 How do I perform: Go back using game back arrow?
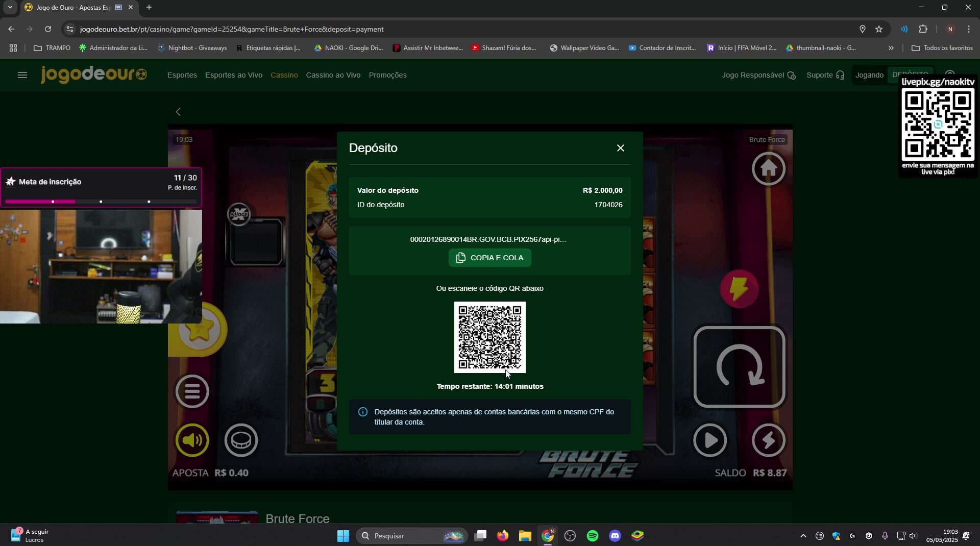click(x=178, y=112)
